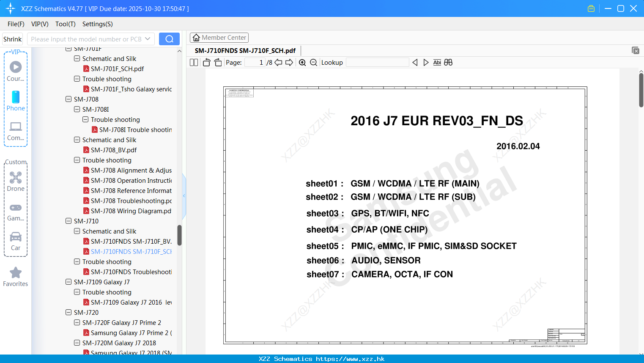This screenshot has width=644, height=363.
Task: Open the Courses sidebar icon
Action: pos(16,71)
